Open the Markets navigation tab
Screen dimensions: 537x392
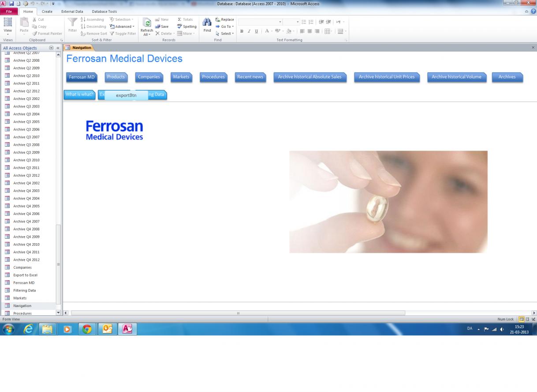pos(181,77)
